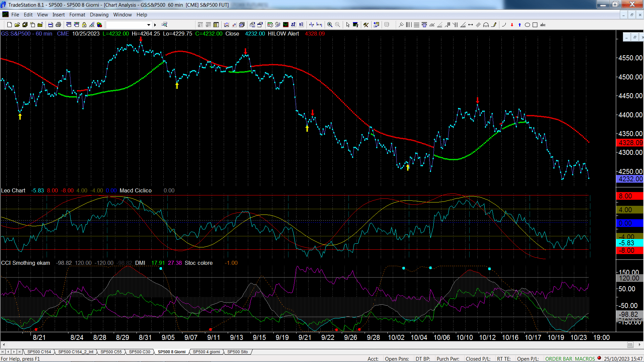Select the double-headed horizontal arrow tool
The width and height of the screenshot is (644, 362).
(x=471, y=24)
